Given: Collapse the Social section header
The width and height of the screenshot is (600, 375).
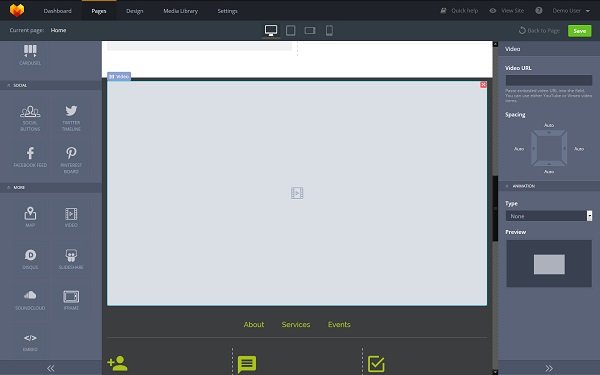Looking at the screenshot, I should pyautogui.click(x=51, y=85).
